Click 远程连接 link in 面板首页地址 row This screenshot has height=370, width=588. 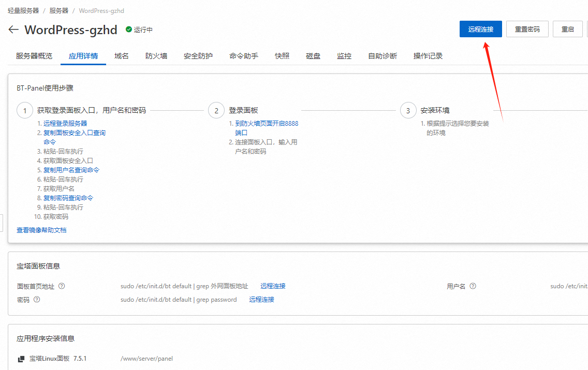pyautogui.click(x=273, y=286)
